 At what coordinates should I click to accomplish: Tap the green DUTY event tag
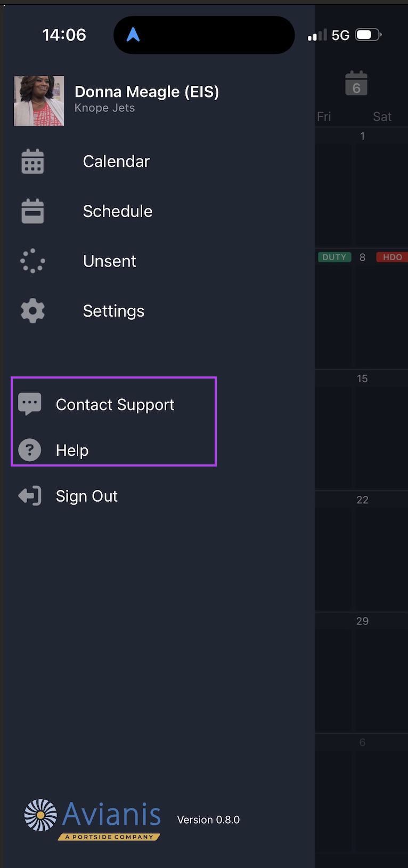coord(334,257)
